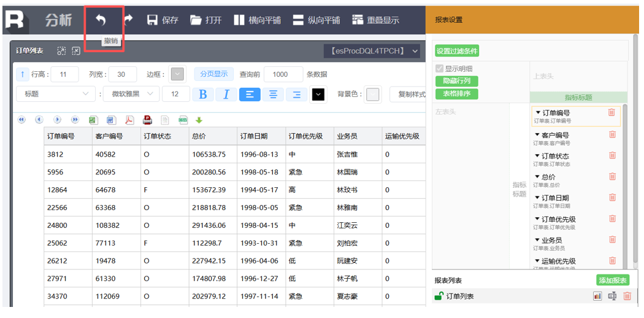Click the green download arrow icon
The width and height of the screenshot is (644, 318).
tap(199, 120)
